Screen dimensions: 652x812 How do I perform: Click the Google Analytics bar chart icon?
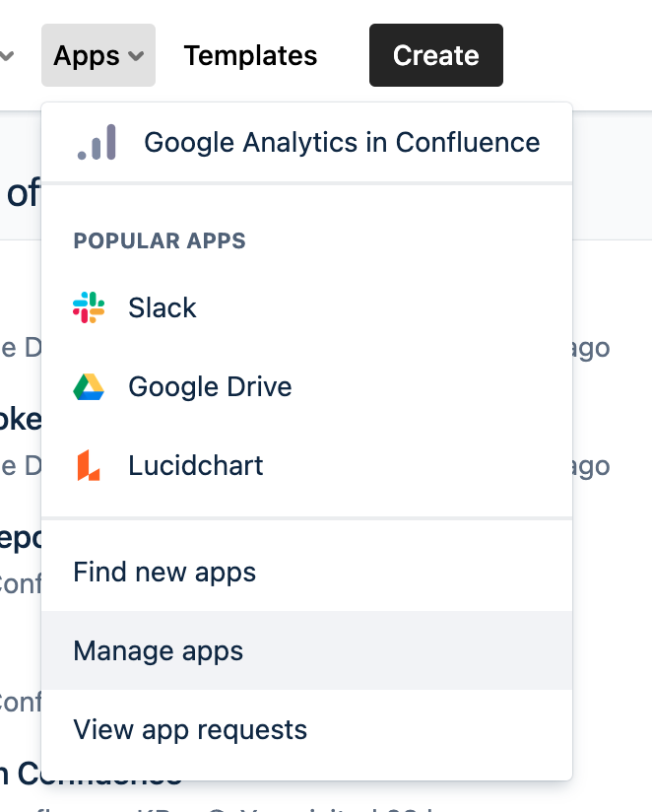pyautogui.click(x=98, y=142)
